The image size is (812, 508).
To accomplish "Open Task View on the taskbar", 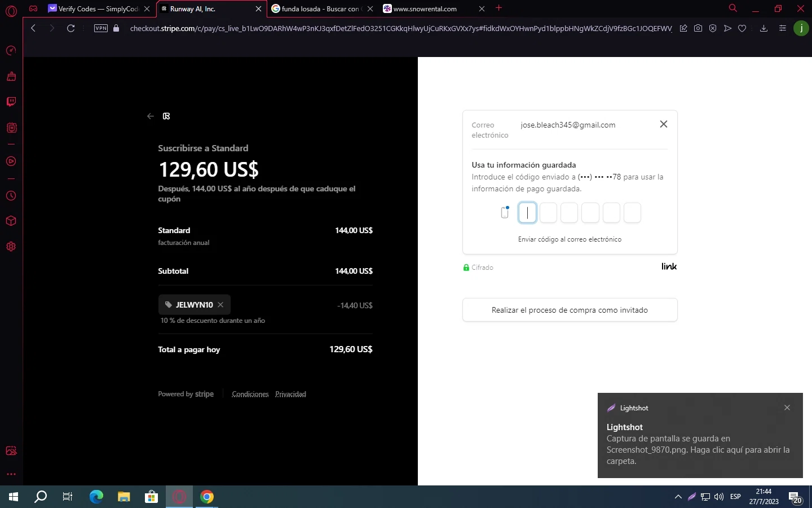I will pyautogui.click(x=68, y=497).
